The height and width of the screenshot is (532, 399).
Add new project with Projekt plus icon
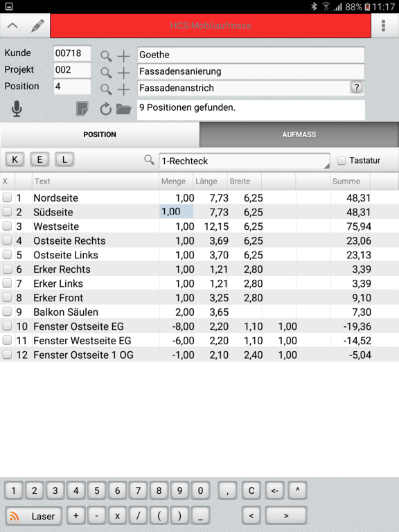pyautogui.click(x=123, y=73)
